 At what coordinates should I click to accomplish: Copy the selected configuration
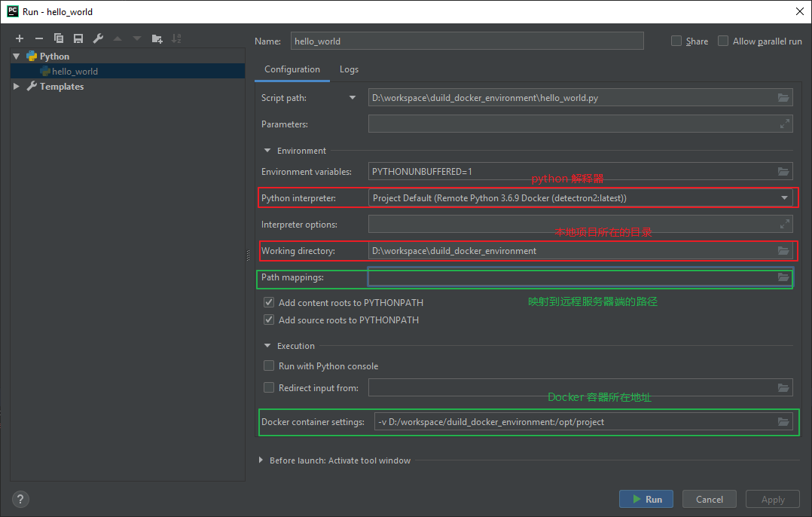coord(59,38)
